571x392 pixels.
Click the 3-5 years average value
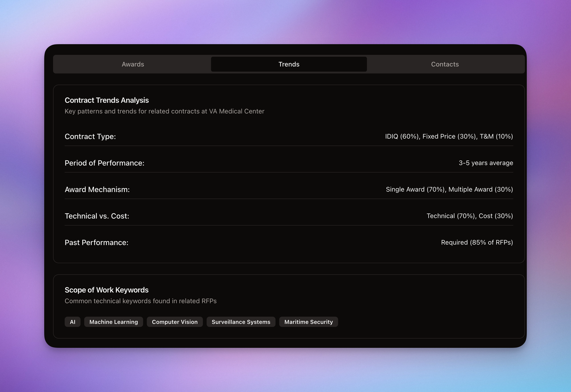486,163
